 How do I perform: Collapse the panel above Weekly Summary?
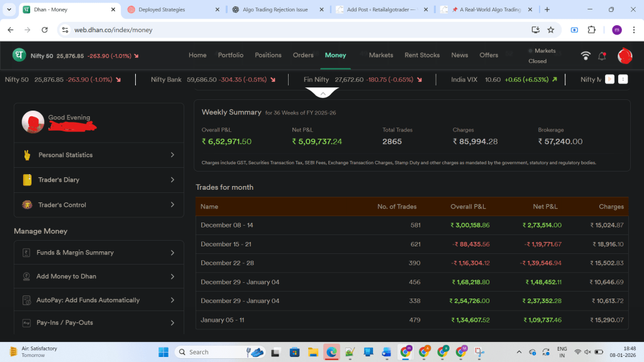tap(322, 93)
